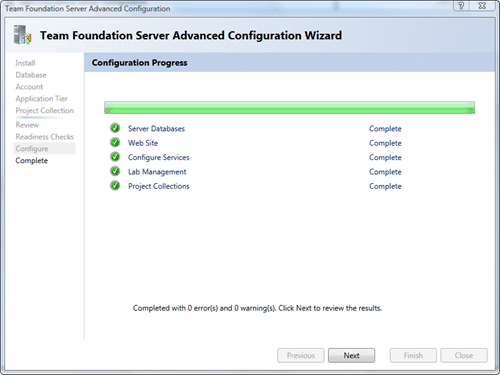Click the Lab Management label

pos(157,172)
